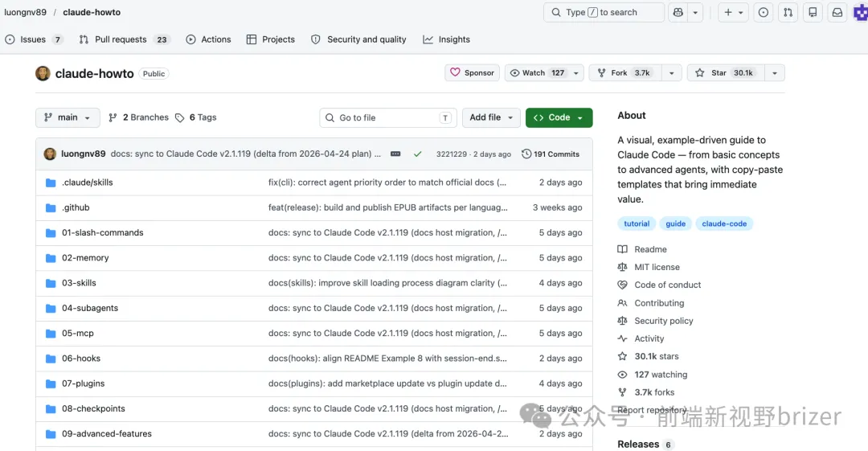Viewport: 868px width, 451px height.
Task: Open the create new plus menu
Action: [x=734, y=12]
